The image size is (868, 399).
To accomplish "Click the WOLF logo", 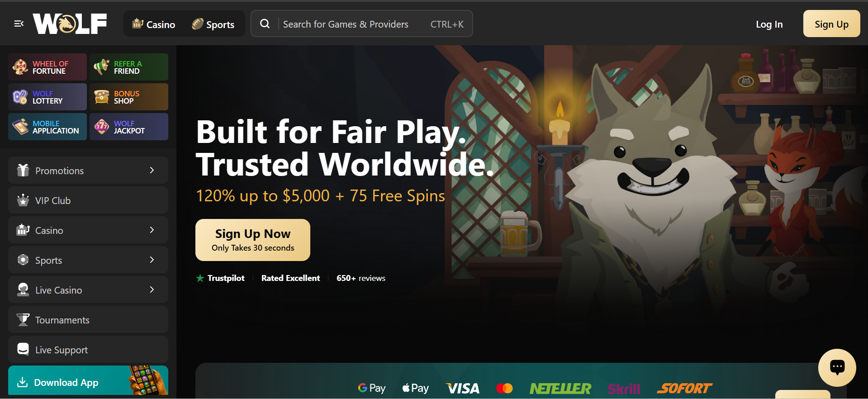I will coord(70,24).
